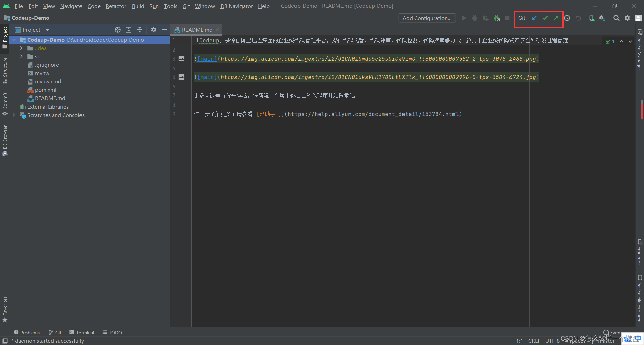Toggle the Project tool window side tab

[5, 37]
